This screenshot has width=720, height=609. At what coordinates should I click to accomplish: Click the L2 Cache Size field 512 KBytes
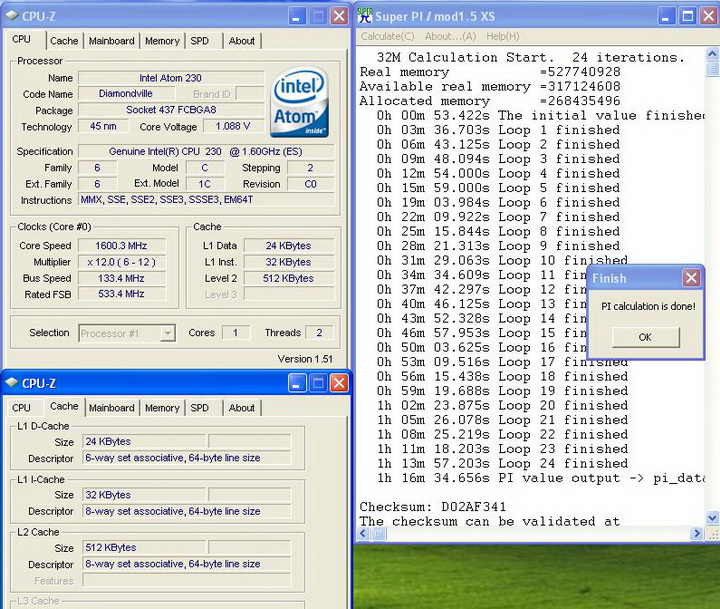click(x=143, y=547)
